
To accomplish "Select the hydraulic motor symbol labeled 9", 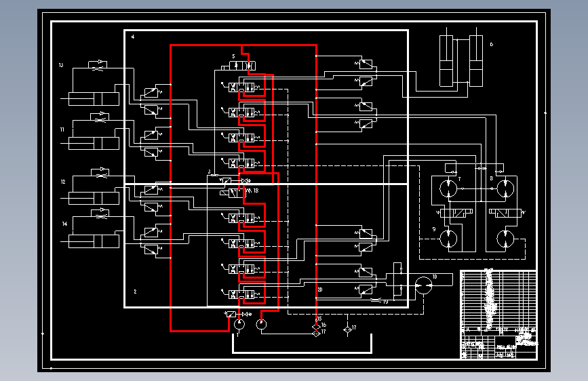I will click(448, 239).
